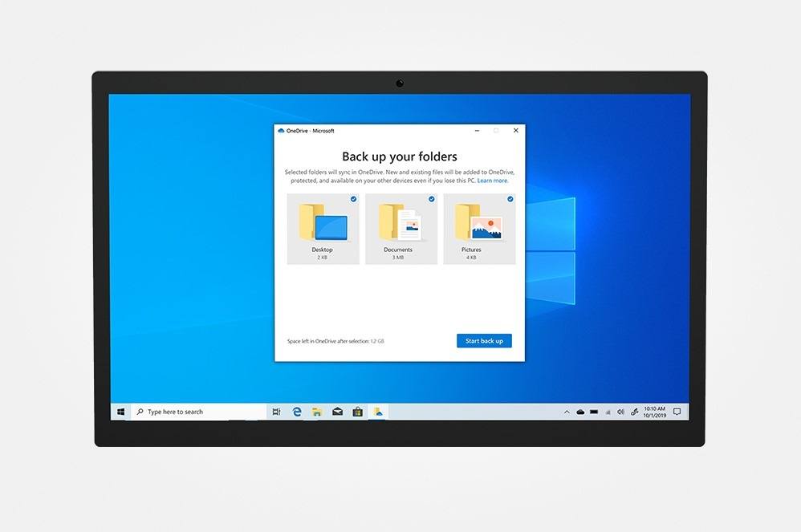Select the Desktop folder icon
Screen dimensions: 801x532
(x=322, y=222)
